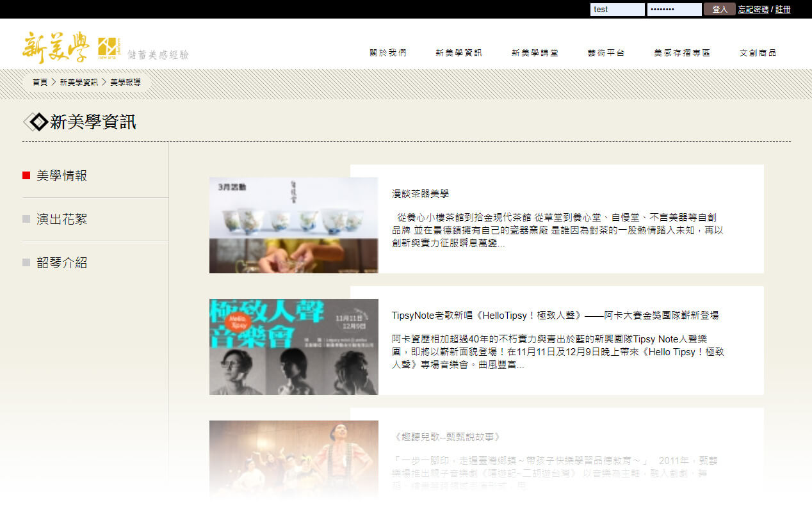Navigate to 藝術平台 in the menu
The width and height of the screenshot is (812, 521).
point(606,53)
